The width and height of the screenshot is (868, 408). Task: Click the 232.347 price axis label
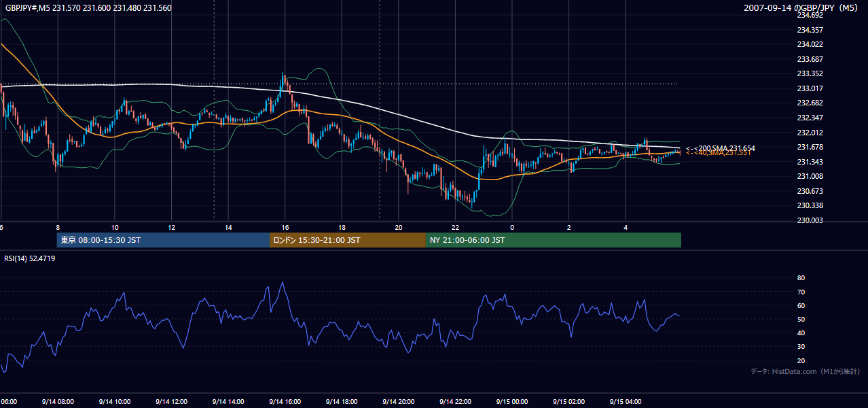(x=810, y=118)
